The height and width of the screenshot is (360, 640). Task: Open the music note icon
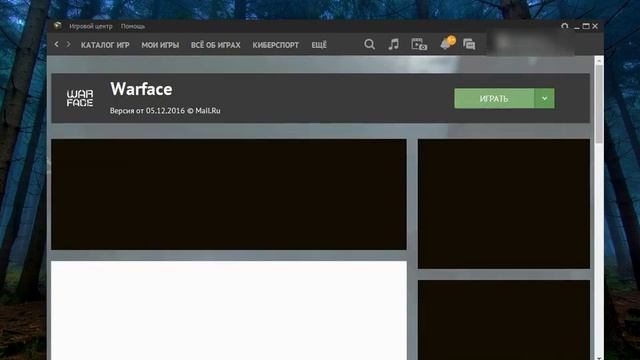393,44
